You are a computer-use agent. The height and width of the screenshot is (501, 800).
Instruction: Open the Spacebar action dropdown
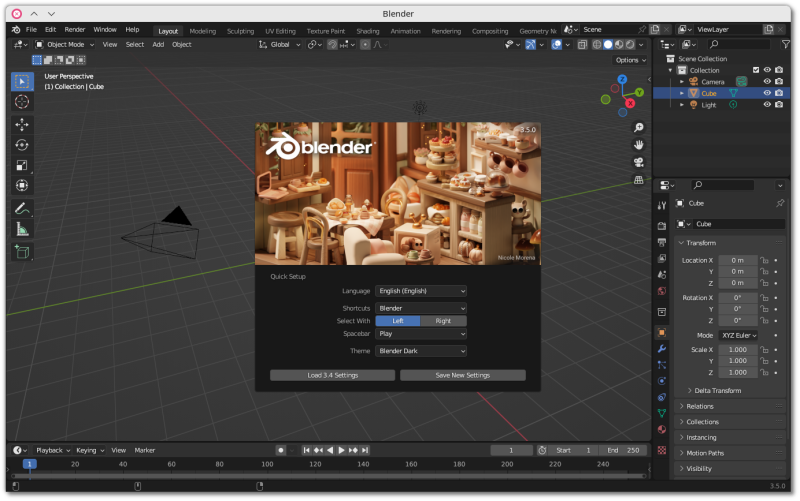[421, 334]
